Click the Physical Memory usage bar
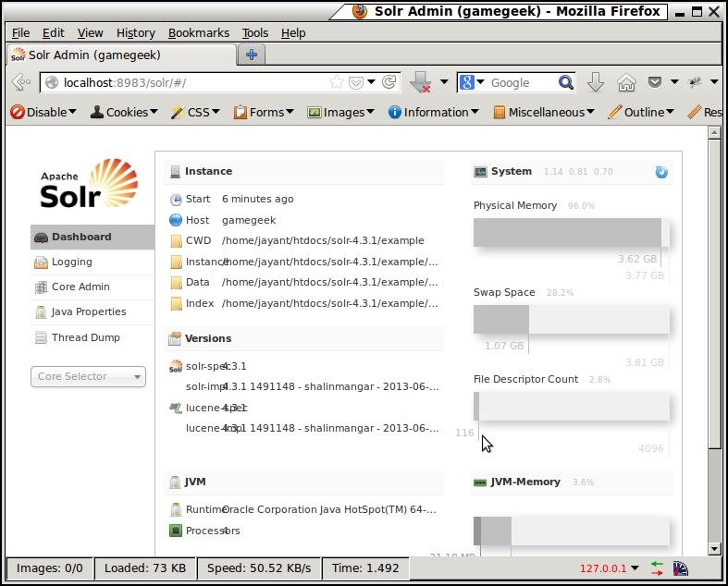Screen dimensions: 728x586 pyautogui.click(x=572, y=232)
